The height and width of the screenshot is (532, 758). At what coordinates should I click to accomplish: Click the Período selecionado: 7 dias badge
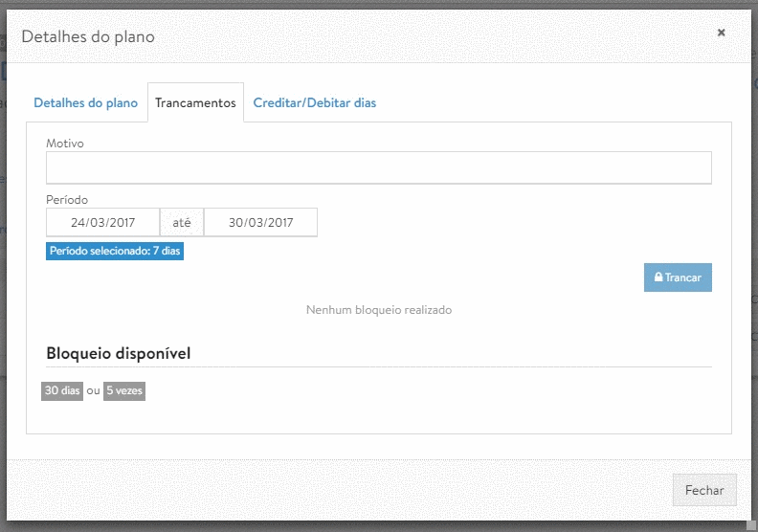pos(115,252)
